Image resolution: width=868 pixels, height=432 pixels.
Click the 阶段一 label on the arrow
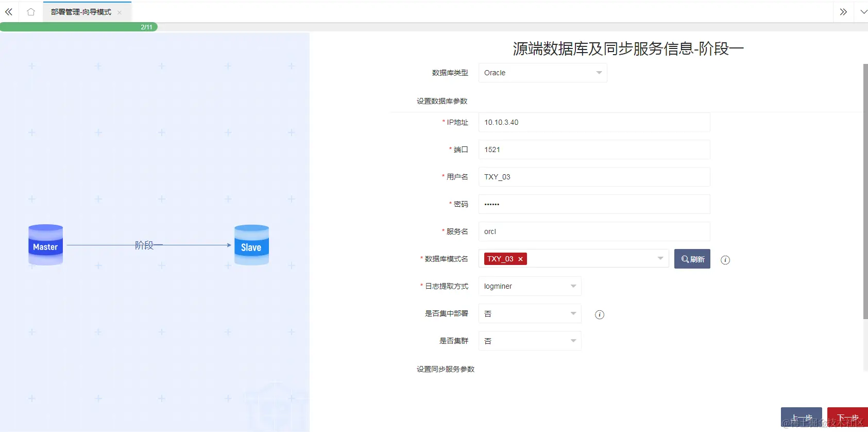click(148, 245)
